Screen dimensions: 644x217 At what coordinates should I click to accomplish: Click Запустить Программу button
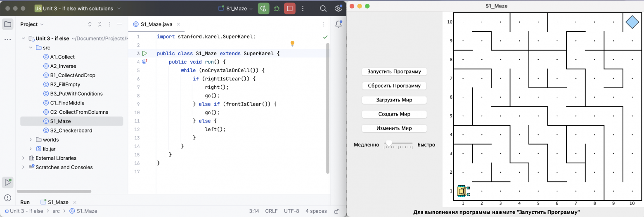[394, 71]
